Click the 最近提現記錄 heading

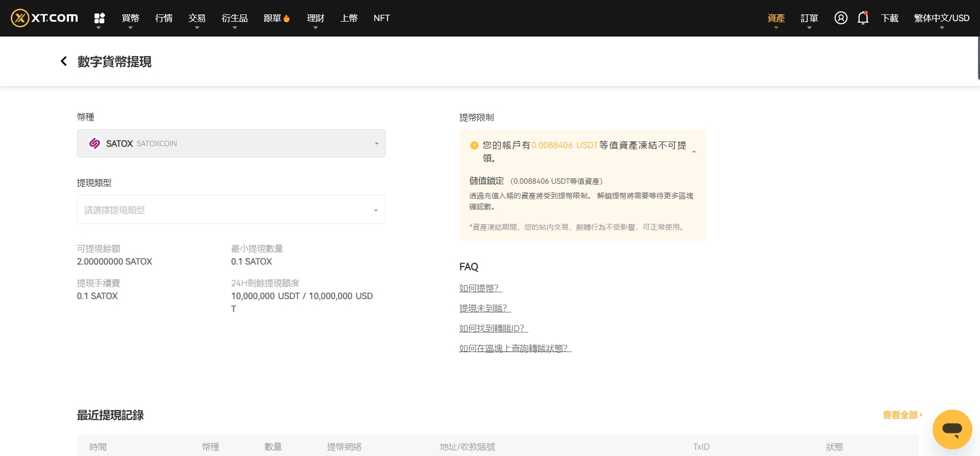[x=110, y=415]
